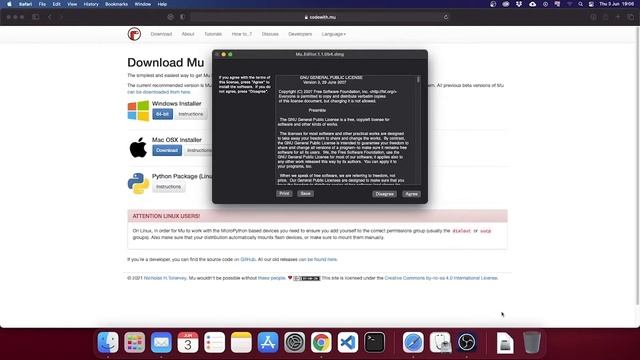Click the license text scrollbar in the dialog
The image size is (640, 360).
(x=418, y=80)
